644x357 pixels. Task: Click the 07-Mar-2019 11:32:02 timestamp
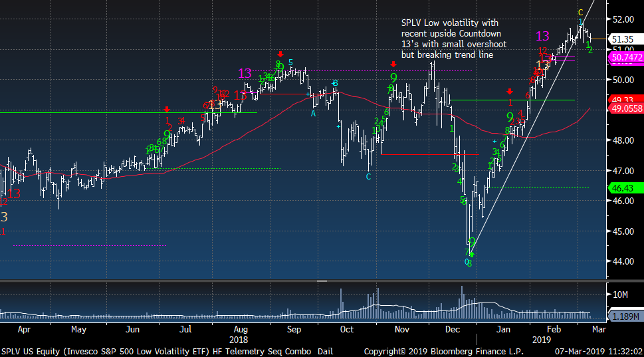click(598, 352)
